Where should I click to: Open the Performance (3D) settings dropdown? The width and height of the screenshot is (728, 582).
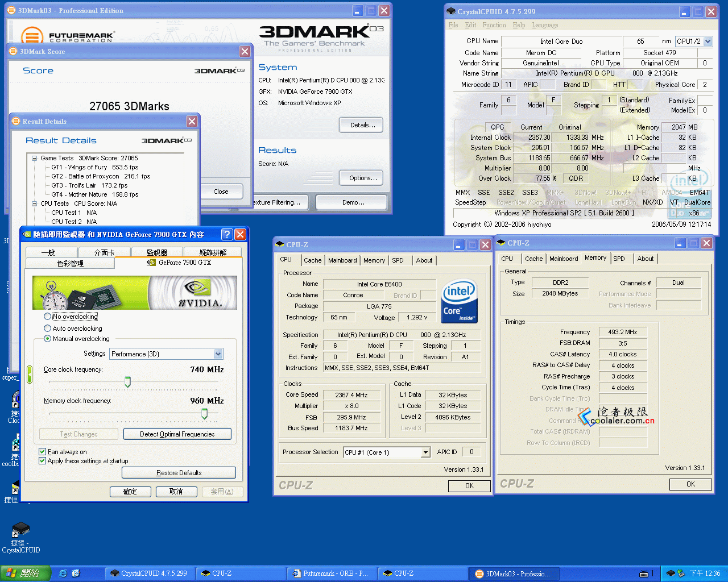tap(218, 354)
